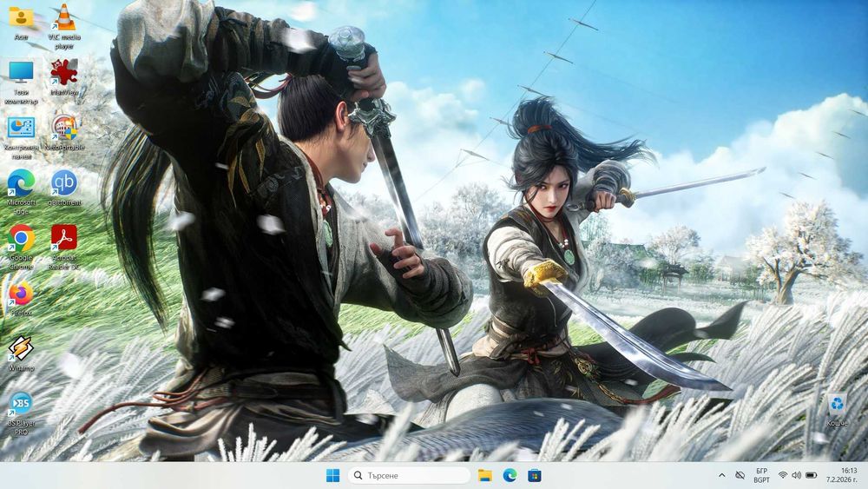Click the taskbar search box
This screenshot has height=489, width=868.
[x=410, y=475]
